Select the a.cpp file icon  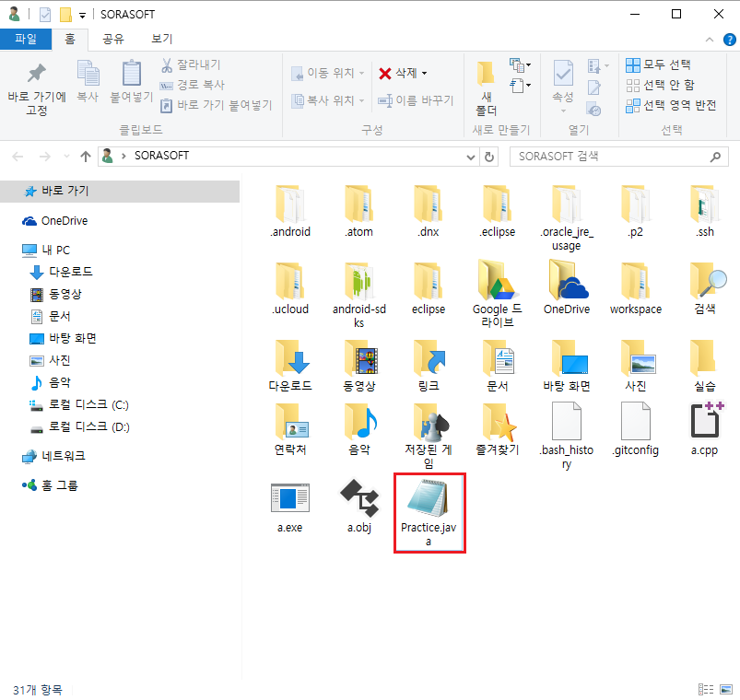(x=705, y=420)
